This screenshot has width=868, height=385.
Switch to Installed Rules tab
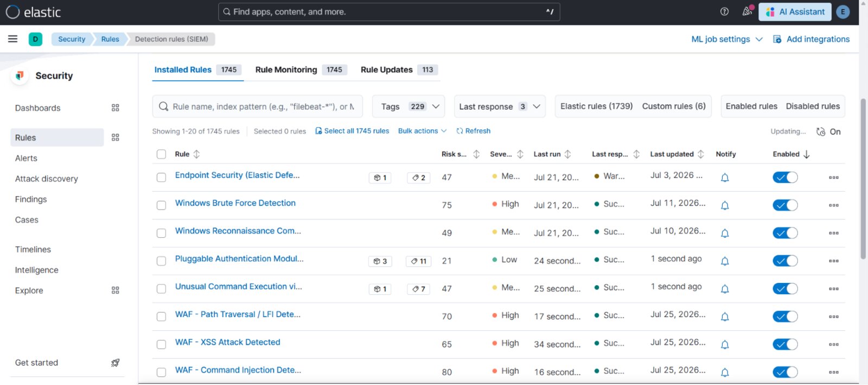[197, 70]
